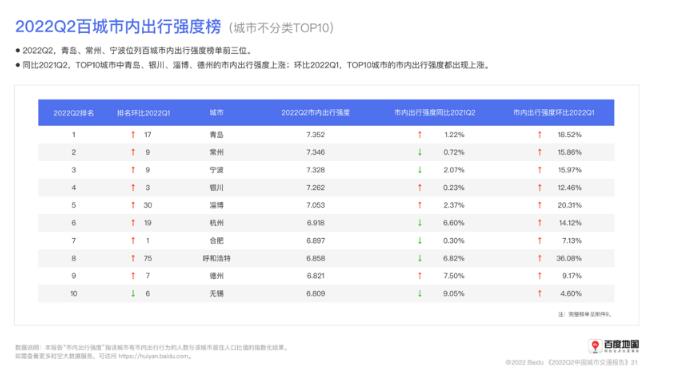Click quarter-on-quarter value 15.86%
The image size is (685, 384).
[x=569, y=152]
